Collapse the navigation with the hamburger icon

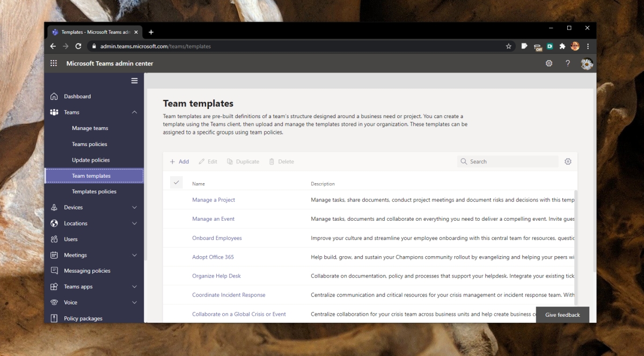tap(134, 81)
